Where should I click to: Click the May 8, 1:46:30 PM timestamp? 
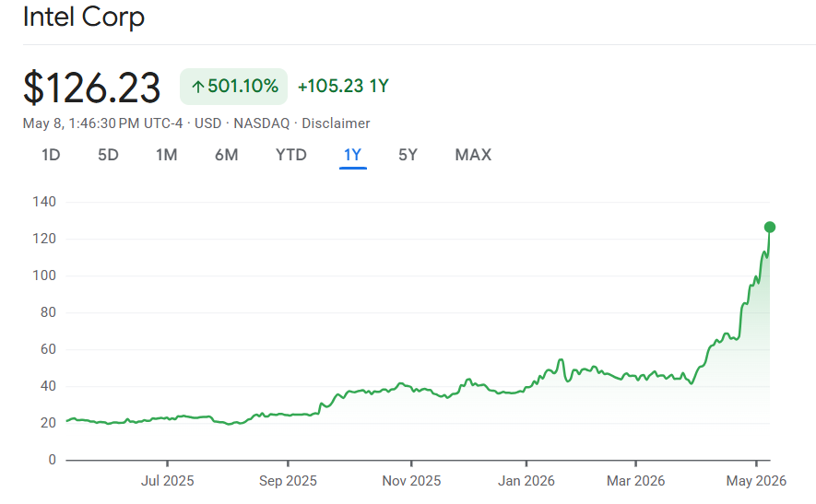(102, 123)
